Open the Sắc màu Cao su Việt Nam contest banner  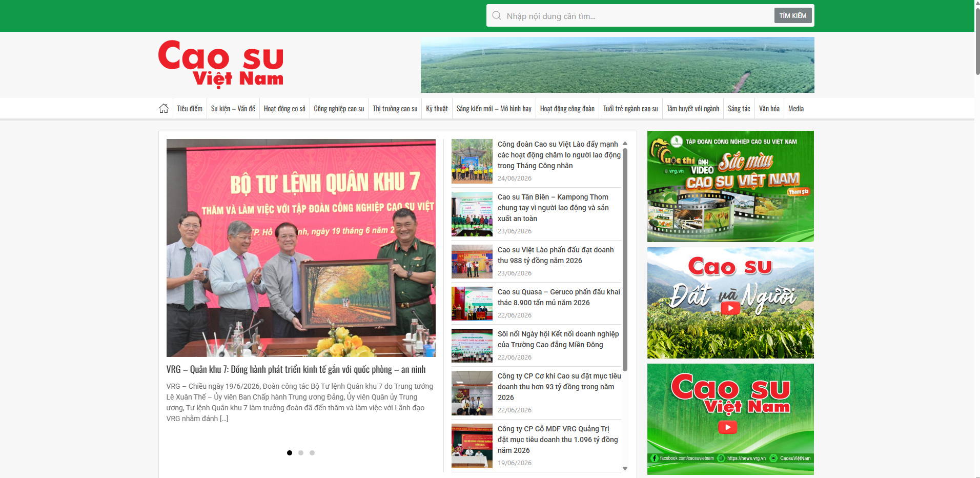(730, 186)
